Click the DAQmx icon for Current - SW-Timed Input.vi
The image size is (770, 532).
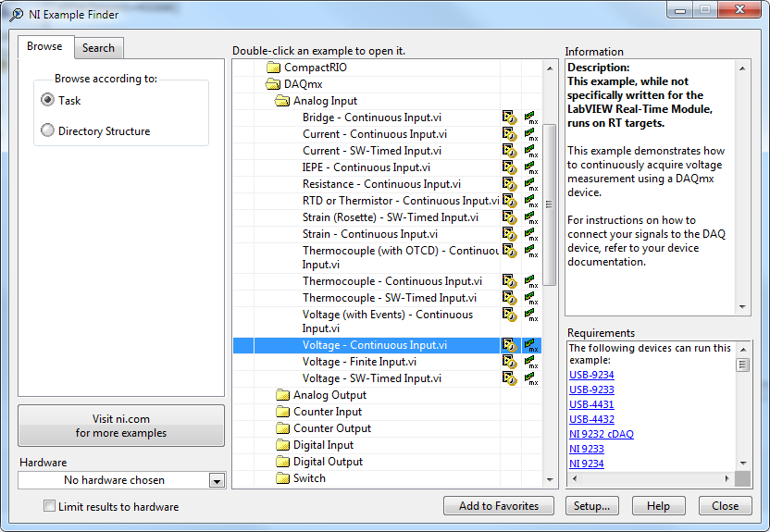coord(531,151)
